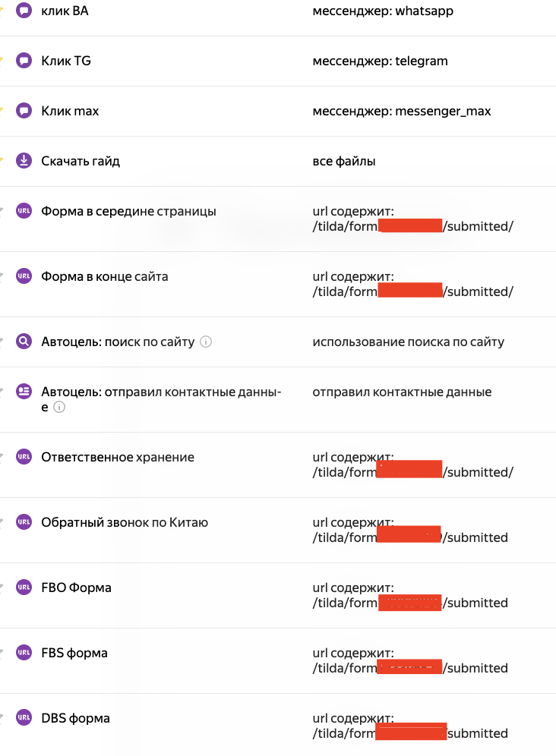Open info tooltip for Автоцель: поиск по сайту
This screenshot has width=556, height=756.
tap(206, 342)
